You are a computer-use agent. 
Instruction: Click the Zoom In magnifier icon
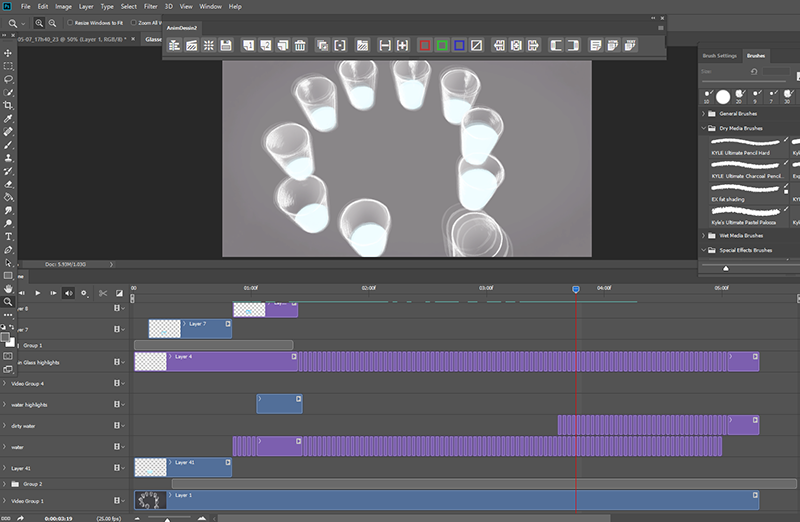click(x=39, y=23)
